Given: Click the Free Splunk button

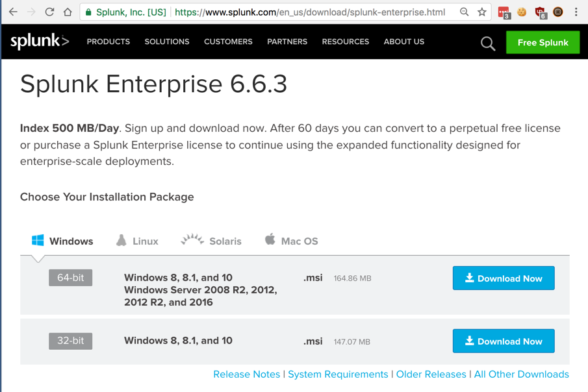Looking at the screenshot, I should pyautogui.click(x=543, y=43).
